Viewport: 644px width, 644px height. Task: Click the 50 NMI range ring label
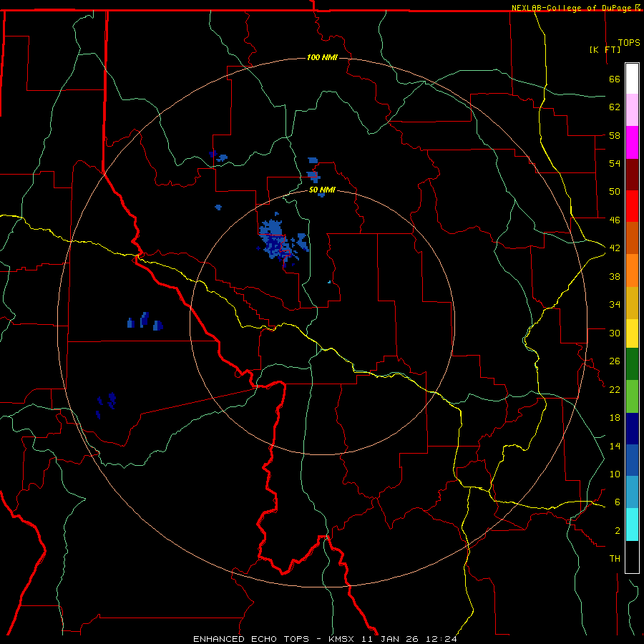tap(322, 190)
